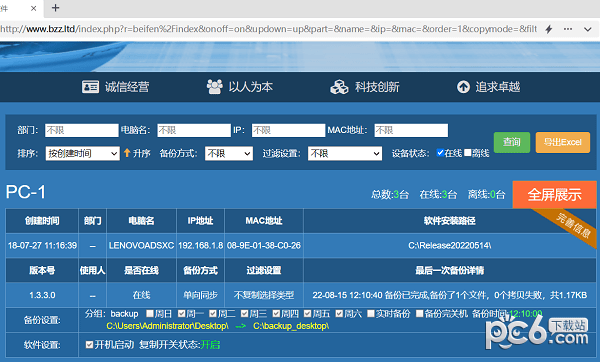Click the last backup details text

(450, 295)
